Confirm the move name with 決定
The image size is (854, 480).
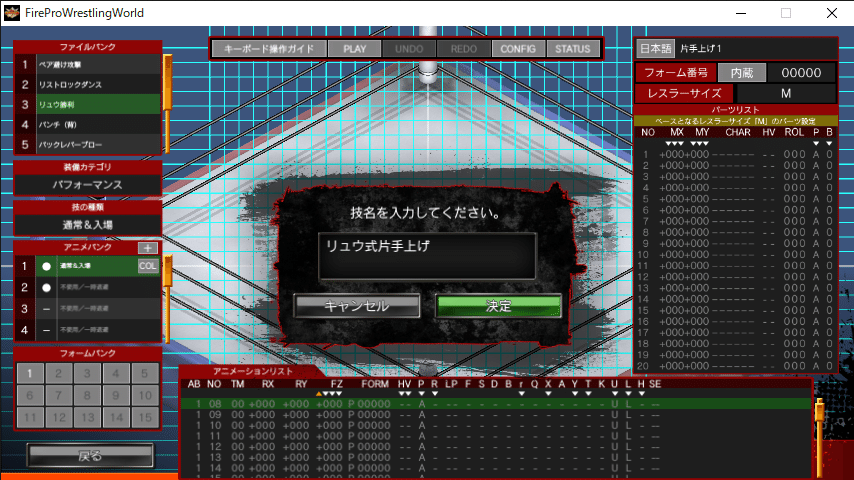pyautogui.click(x=498, y=306)
